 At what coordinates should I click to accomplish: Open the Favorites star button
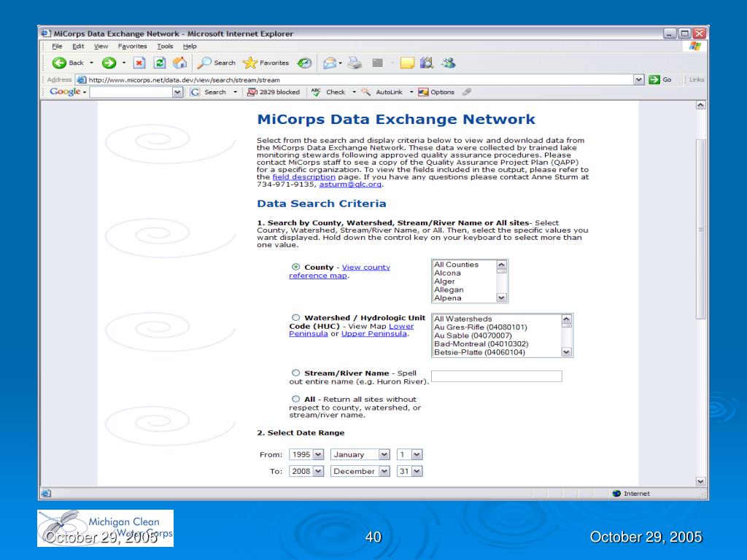(266, 63)
